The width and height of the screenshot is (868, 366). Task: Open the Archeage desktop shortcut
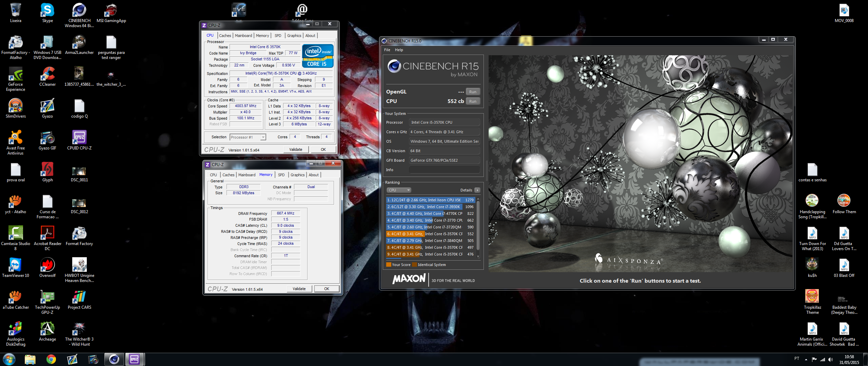pos(47,331)
